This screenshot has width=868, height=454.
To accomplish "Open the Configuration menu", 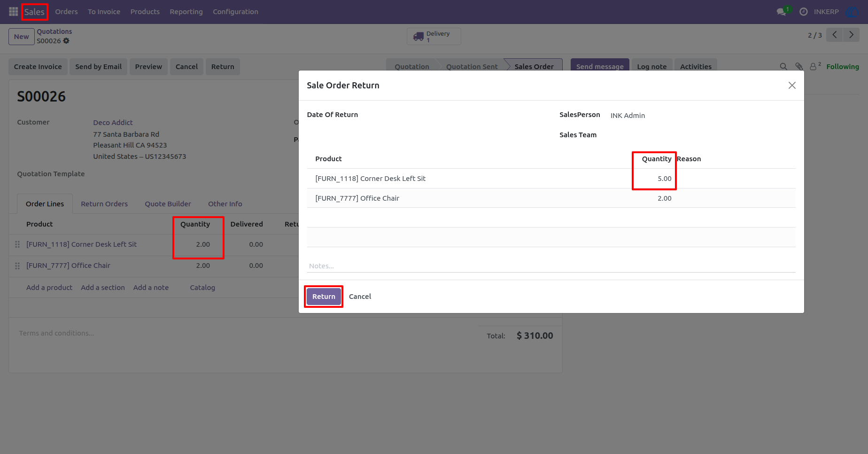I will [x=235, y=12].
